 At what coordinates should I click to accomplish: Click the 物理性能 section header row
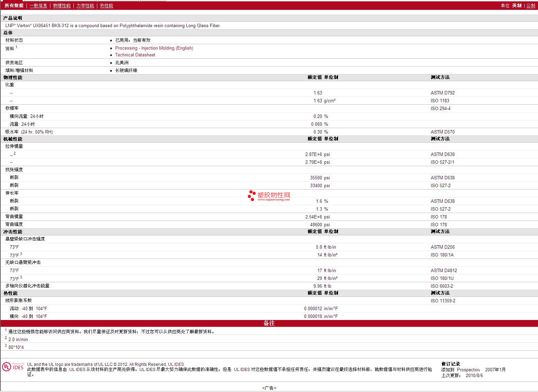click(x=269, y=77)
